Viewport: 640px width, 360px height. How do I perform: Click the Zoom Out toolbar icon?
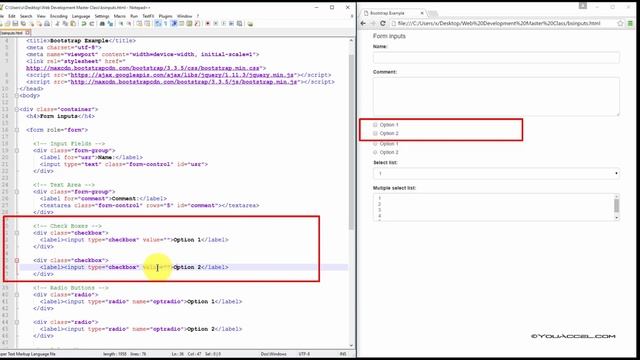coord(129,24)
